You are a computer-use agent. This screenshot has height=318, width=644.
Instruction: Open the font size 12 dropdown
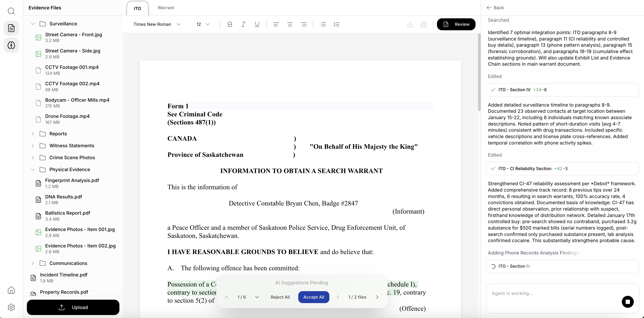click(203, 24)
